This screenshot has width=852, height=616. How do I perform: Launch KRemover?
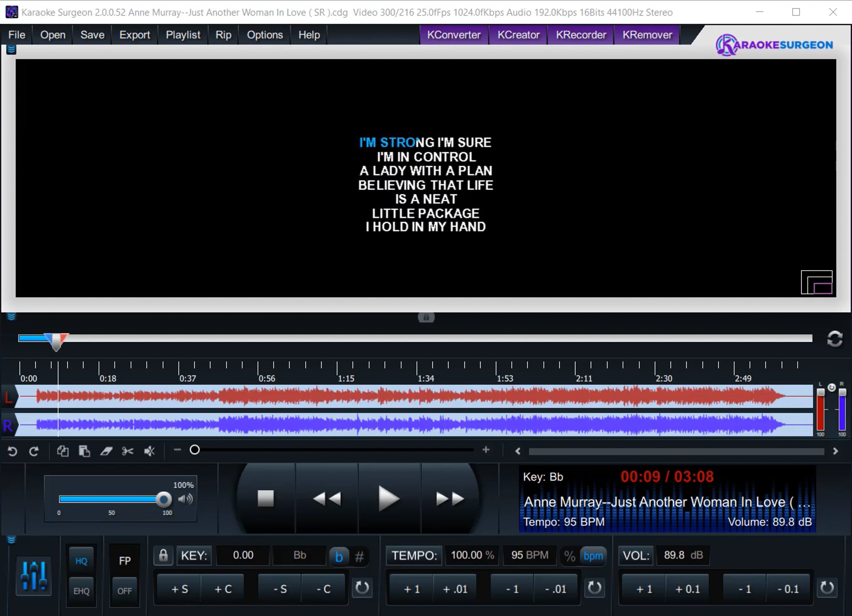tap(647, 34)
